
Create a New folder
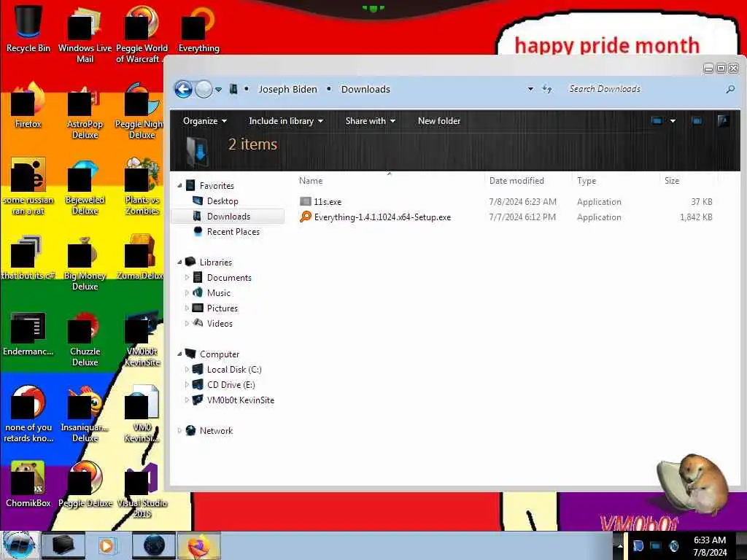pyautogui.click(x=438, y=121)
